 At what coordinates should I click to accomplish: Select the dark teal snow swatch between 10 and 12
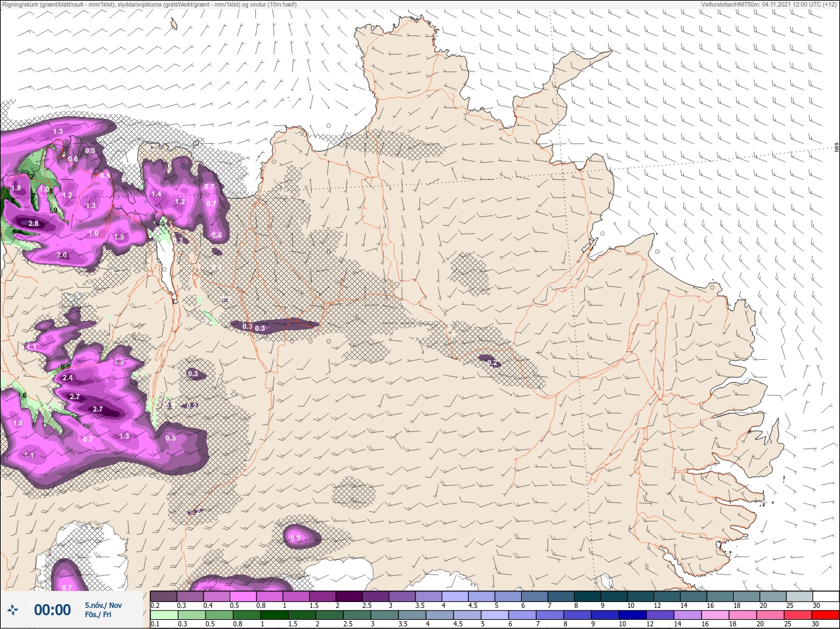[641, 596]
